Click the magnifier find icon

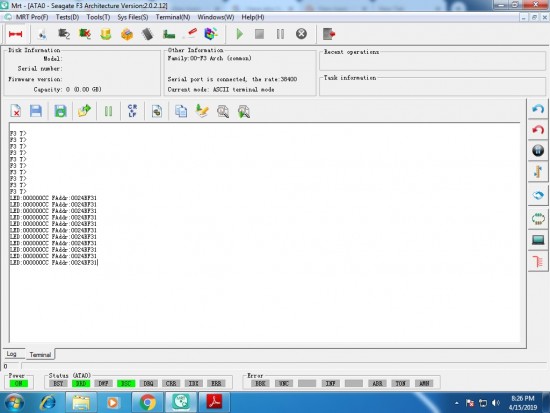[223, 111]
